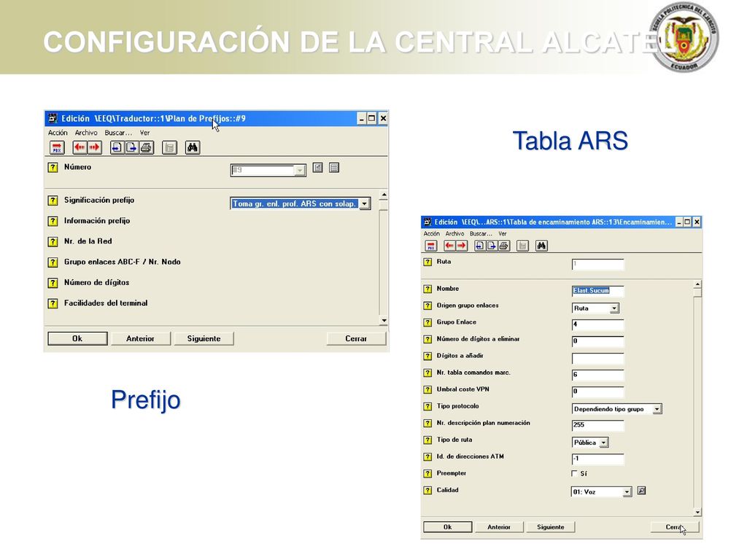The image size is (747, 560).
Task: Click the help icon beside Nr. de la Red
Action: tap(53, 241)
